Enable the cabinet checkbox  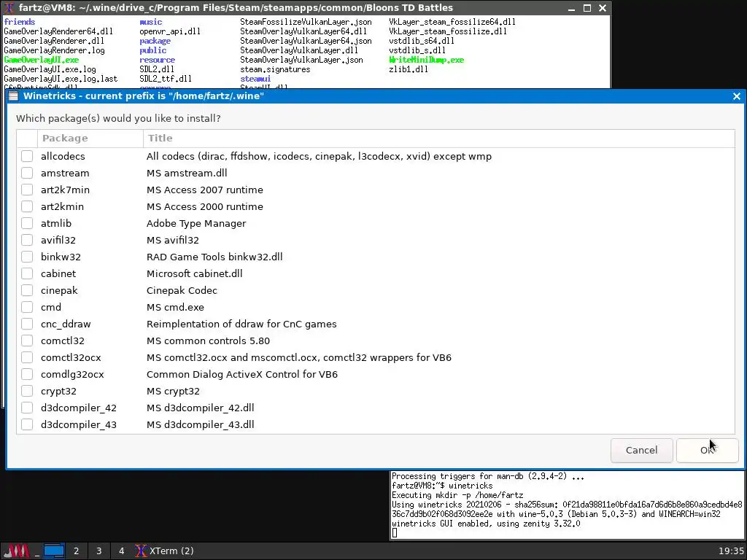click(x=27, y=273)
